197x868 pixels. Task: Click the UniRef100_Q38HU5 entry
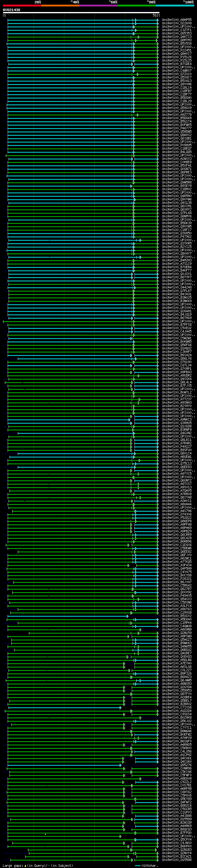pos(177,423)
